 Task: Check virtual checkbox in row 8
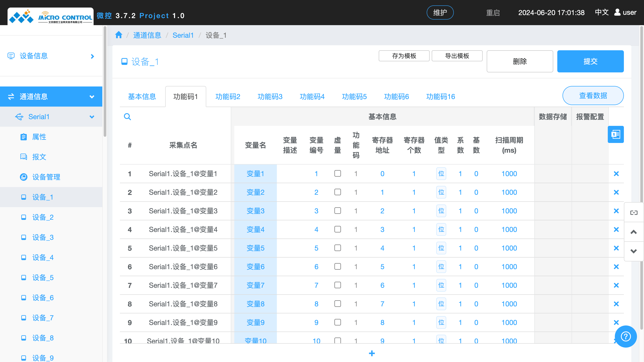(337, 304)
